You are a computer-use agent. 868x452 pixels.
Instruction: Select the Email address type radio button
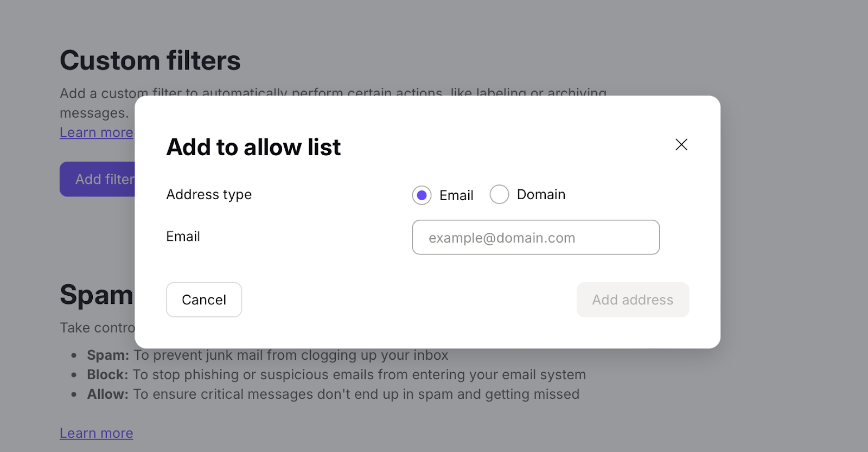pyautogui.click(x=422, y=195)
